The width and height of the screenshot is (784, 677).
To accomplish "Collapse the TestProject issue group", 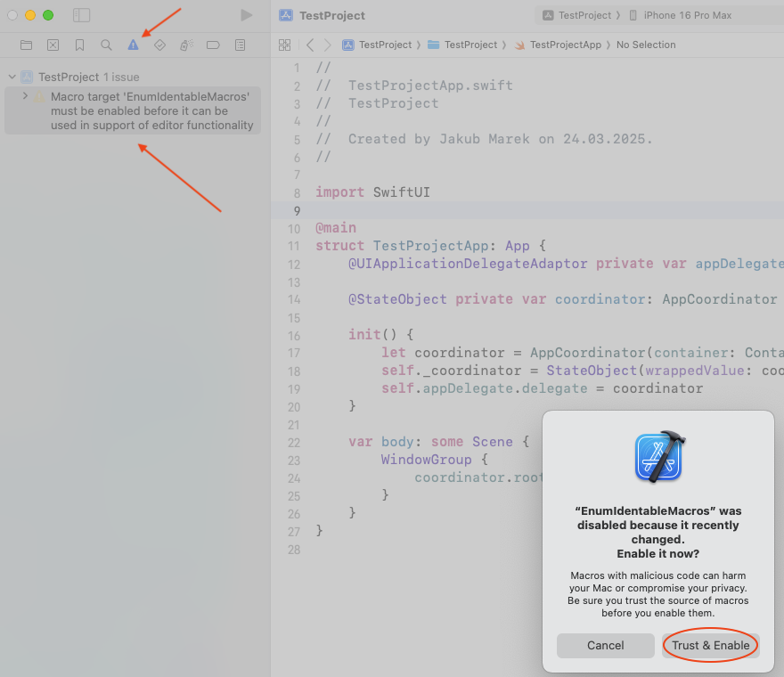I will pyautogui.click(x=12, y=77).
